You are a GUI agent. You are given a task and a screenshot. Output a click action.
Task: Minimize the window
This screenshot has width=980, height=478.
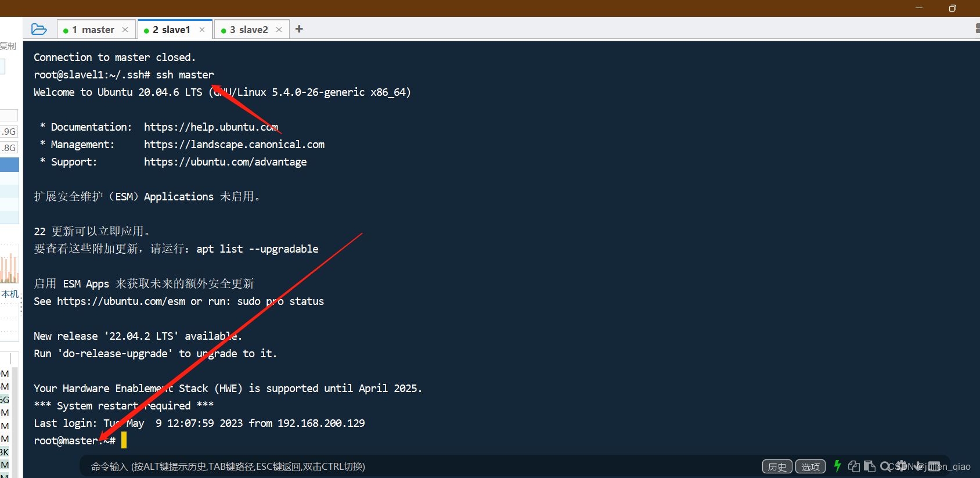click(919, 8)
